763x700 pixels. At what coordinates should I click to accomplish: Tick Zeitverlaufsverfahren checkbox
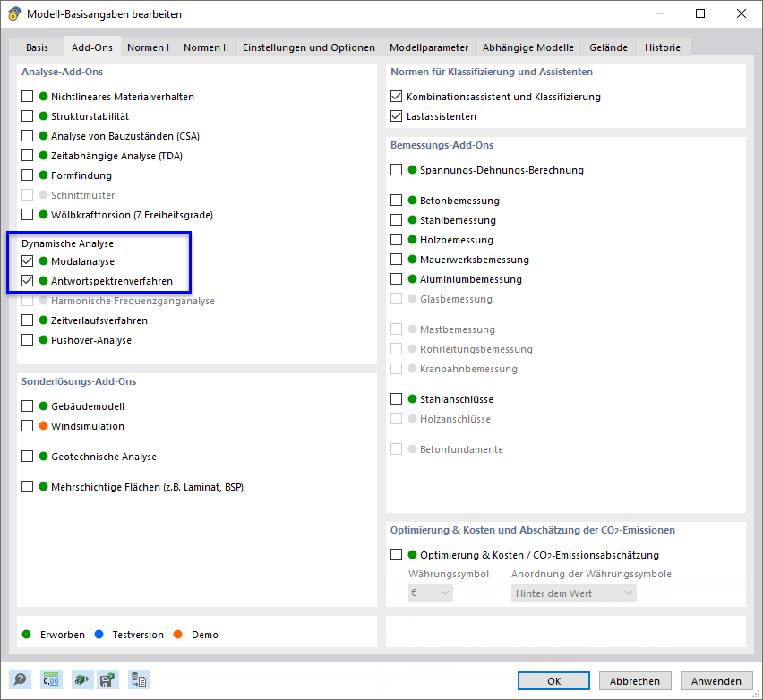(x=27, y=320)
